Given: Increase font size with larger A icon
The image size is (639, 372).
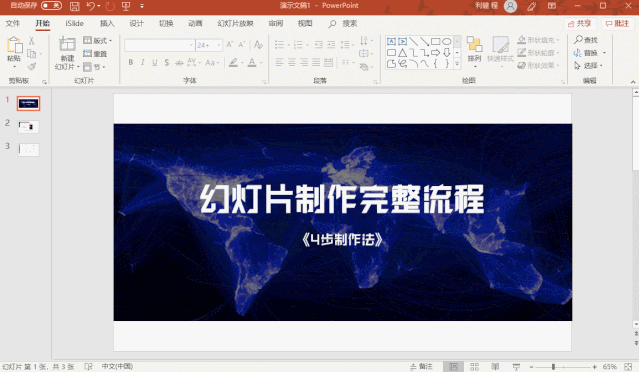Looking at the screenshot, I should click(230, 44).
